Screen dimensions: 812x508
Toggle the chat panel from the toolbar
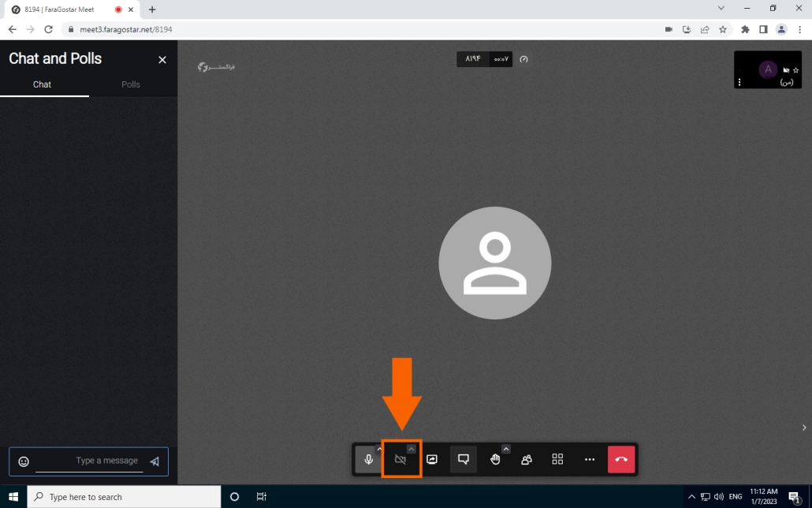464,459
